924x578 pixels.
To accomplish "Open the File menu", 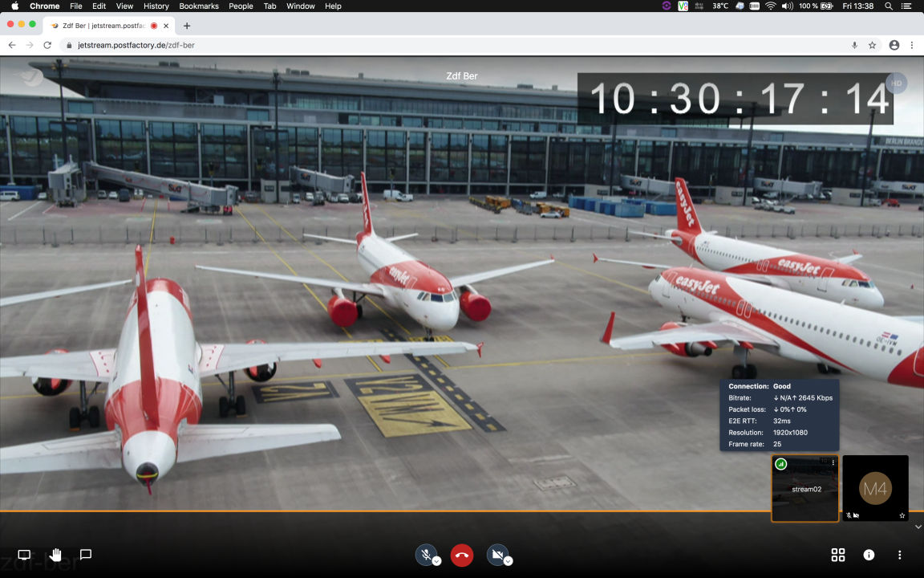I will (x=76, y=6).
